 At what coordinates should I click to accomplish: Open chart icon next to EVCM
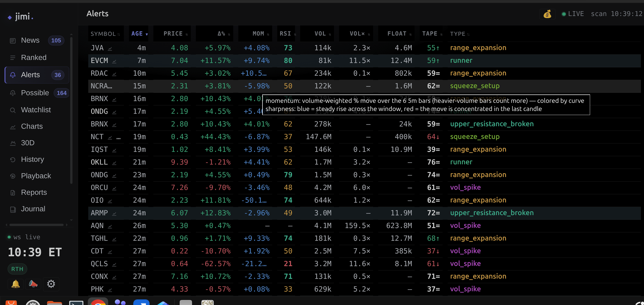tap(114, 61)
